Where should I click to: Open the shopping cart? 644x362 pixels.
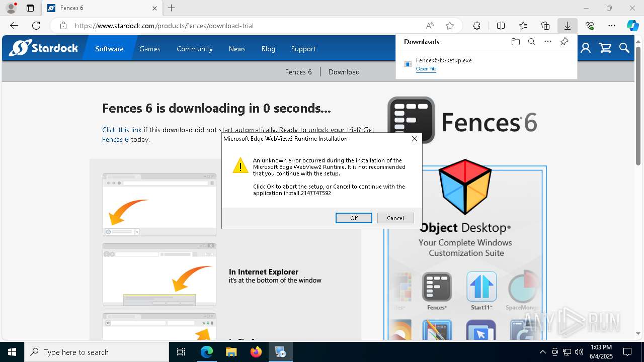pos(605,48)
